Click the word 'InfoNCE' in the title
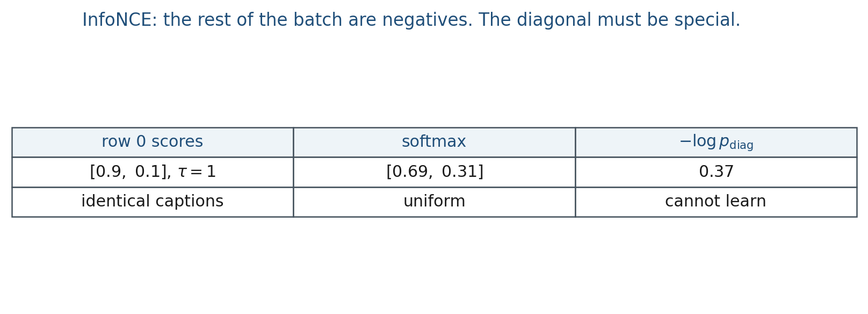 [x=120, y=20]
